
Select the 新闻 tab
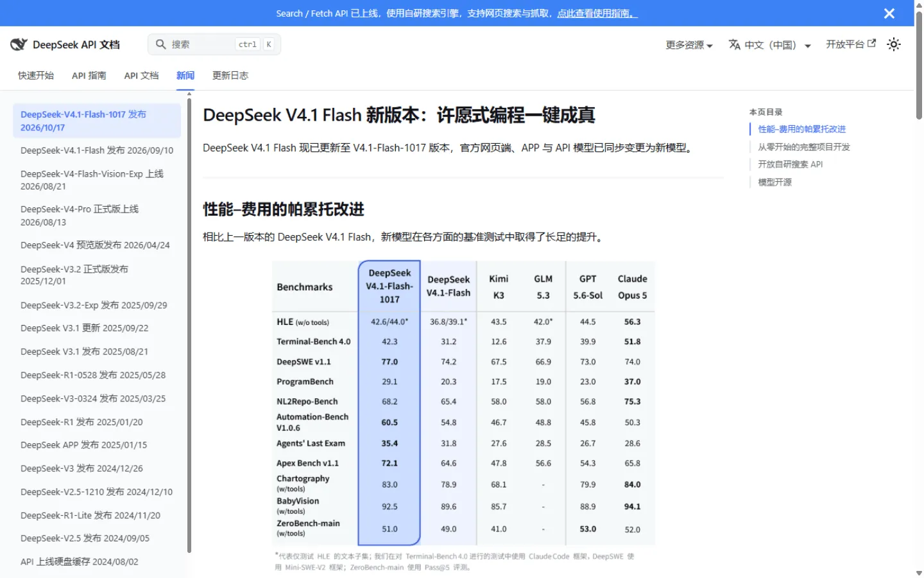185,75
